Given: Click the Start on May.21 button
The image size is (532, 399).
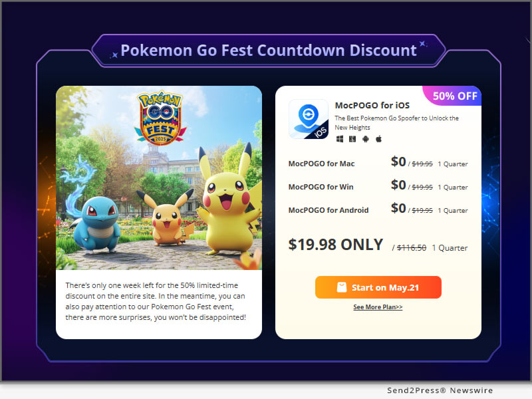Looking at the screenshot, I should pos(378,287).
